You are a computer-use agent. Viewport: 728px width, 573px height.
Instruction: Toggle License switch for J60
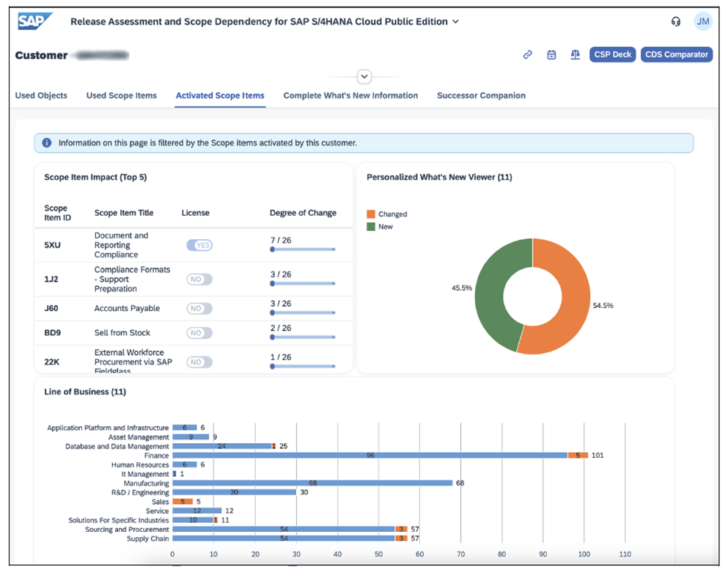199,309
